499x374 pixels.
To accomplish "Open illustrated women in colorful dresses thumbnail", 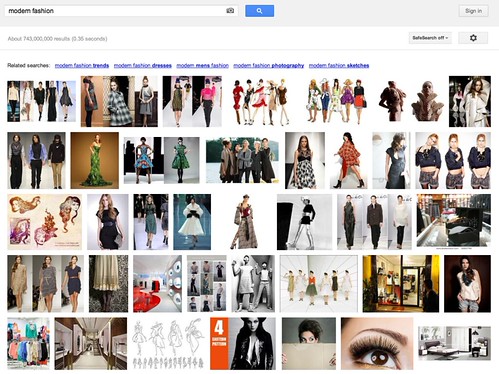I will [337, 101].
